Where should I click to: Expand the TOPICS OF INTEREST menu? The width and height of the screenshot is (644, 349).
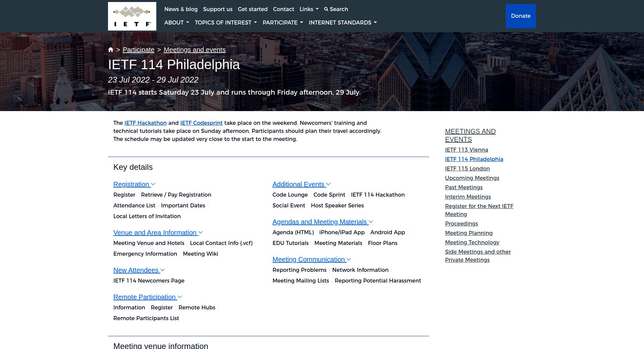(x=226, y=22)
